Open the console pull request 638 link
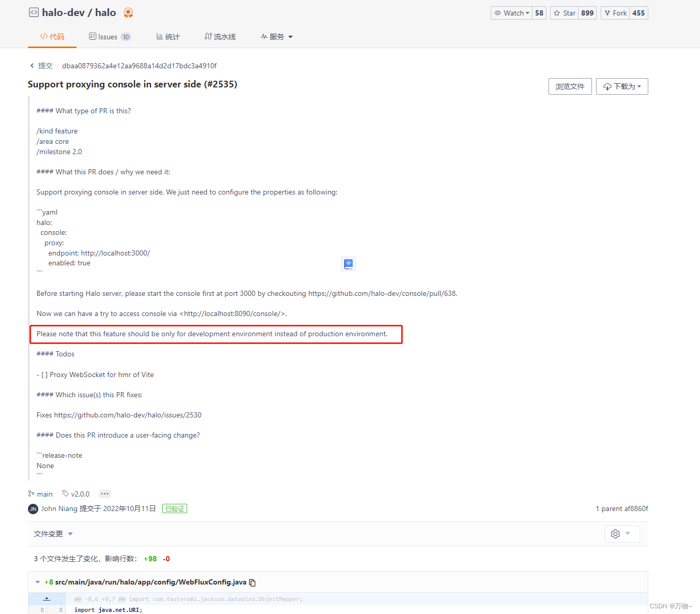Screen dimensions: 700x614 [x=382, y=293]
